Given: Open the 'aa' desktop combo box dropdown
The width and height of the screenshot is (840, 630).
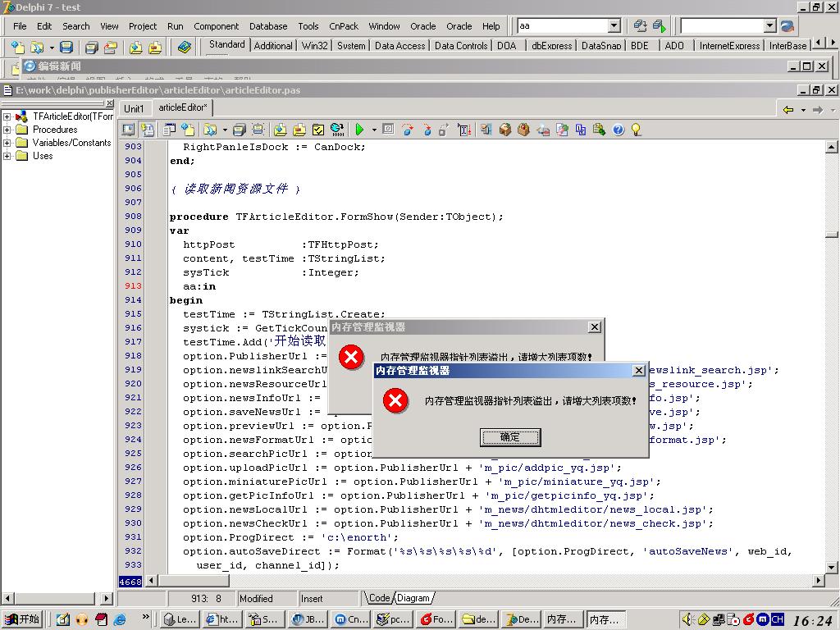Looking at the screenshot, I should click(614, 26).
